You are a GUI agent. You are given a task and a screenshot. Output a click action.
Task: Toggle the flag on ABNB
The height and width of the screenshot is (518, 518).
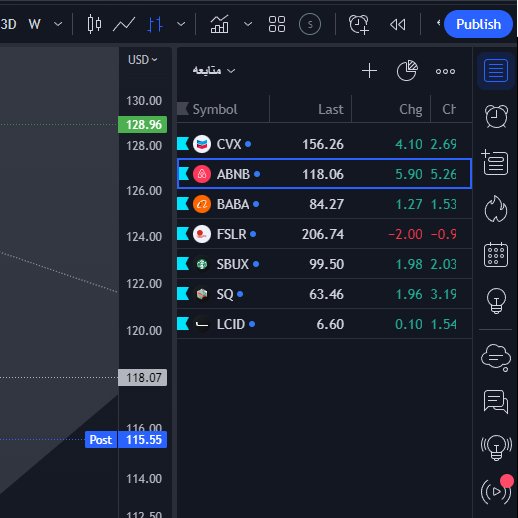[x=183, y=174]
